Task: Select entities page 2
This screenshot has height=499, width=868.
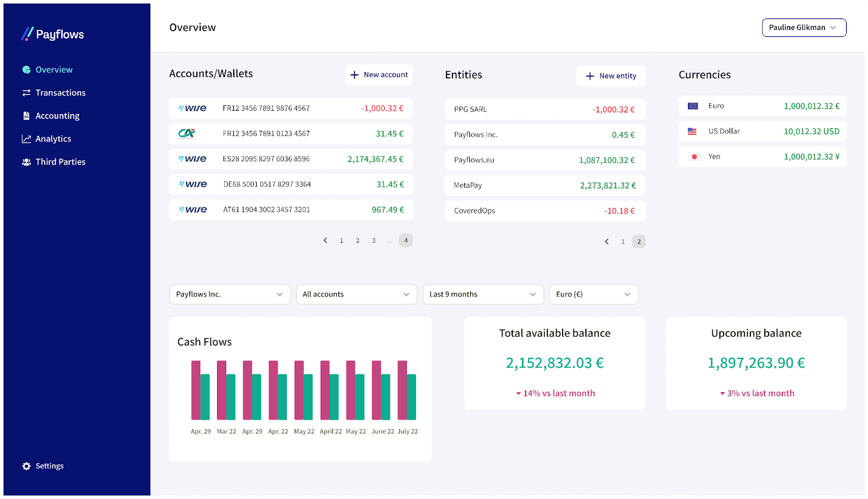Action: point(639,242)
